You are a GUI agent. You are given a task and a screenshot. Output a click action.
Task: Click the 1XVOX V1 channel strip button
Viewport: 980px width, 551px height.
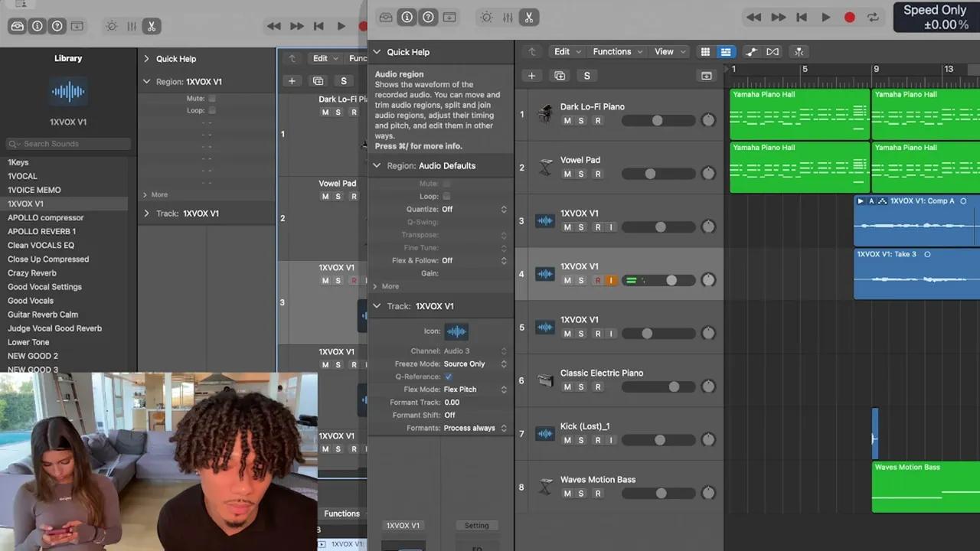click(403, 525)
